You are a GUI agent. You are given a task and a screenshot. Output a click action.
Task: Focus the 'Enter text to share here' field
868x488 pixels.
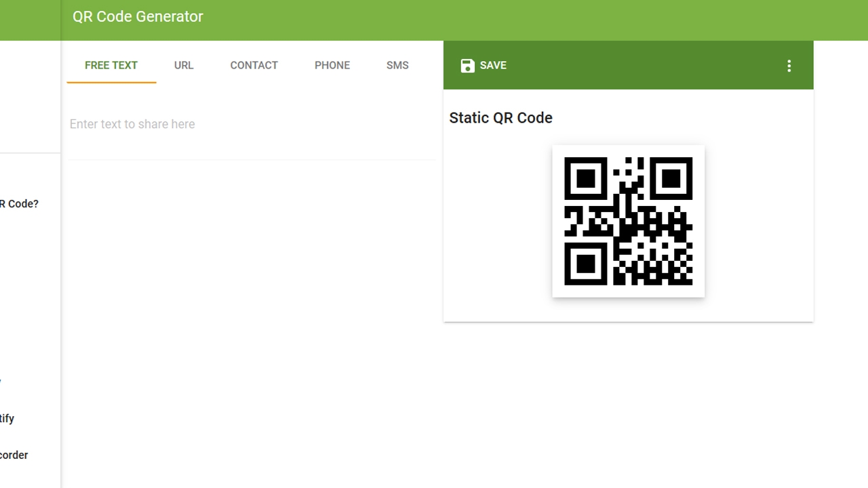pos(252,124)
